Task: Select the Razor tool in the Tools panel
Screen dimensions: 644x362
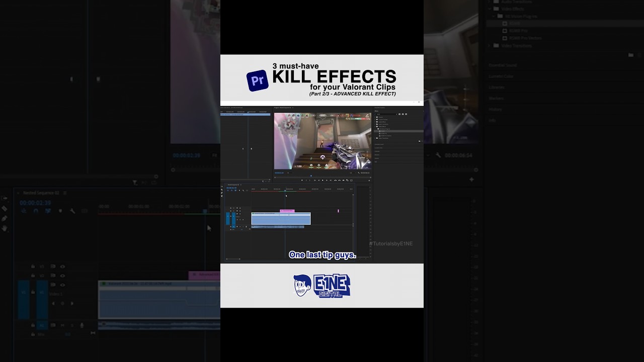Action: coord(222,190)
